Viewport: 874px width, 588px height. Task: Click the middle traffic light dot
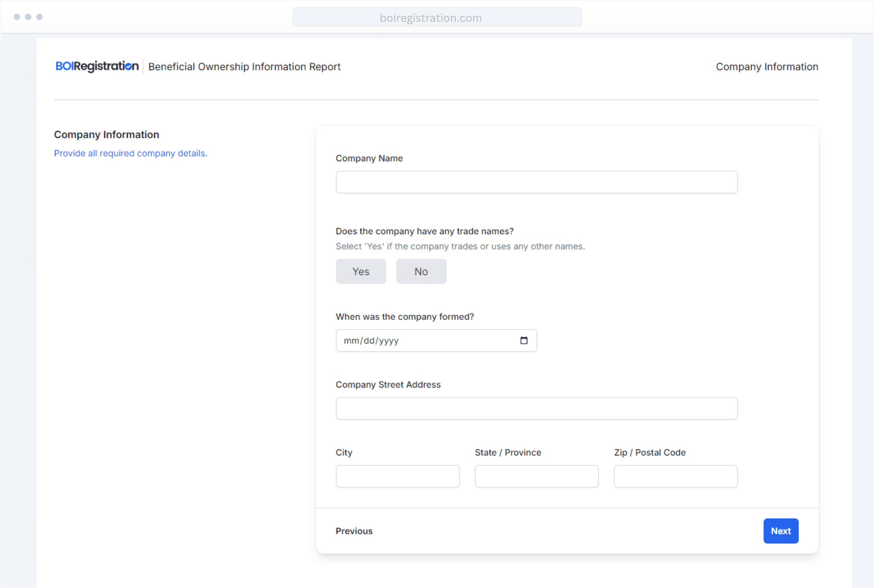pyautogui.click(x=28, y=17)
